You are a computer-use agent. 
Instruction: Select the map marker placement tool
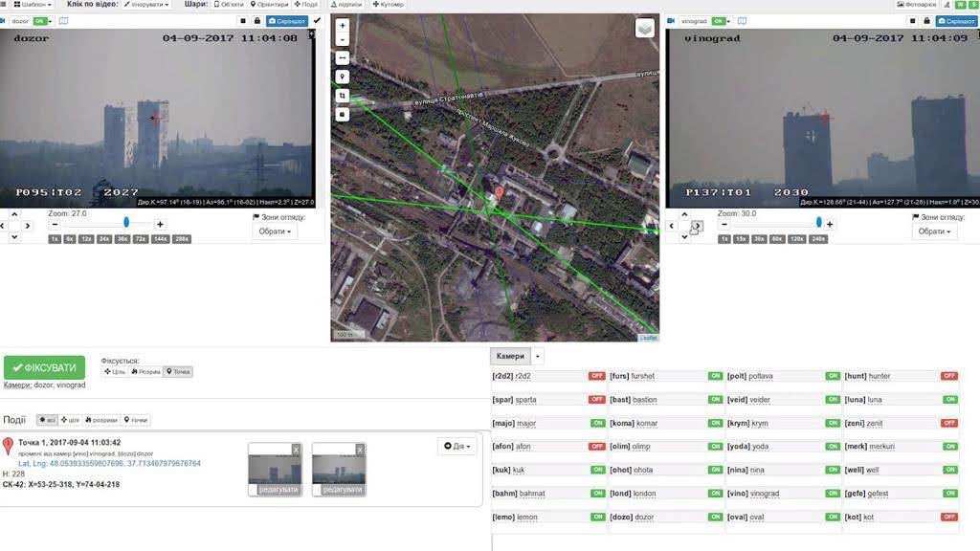pyautogui.click(x=342, y=77)
